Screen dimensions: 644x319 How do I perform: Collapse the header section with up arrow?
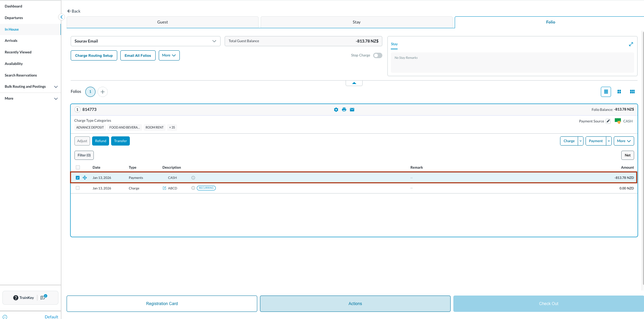[x=354, y=83]
